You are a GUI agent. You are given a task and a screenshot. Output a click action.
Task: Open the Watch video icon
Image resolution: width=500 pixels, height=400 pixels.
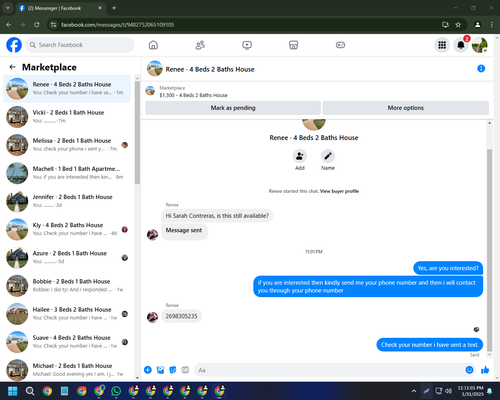(247, 45)
